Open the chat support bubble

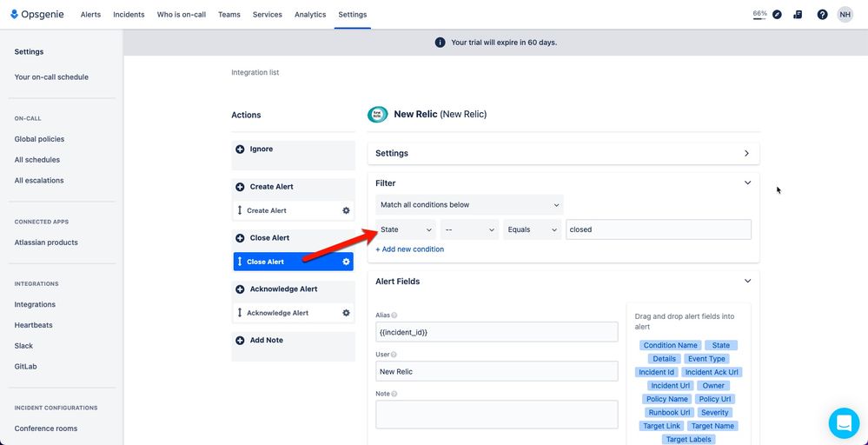point(844,423)
